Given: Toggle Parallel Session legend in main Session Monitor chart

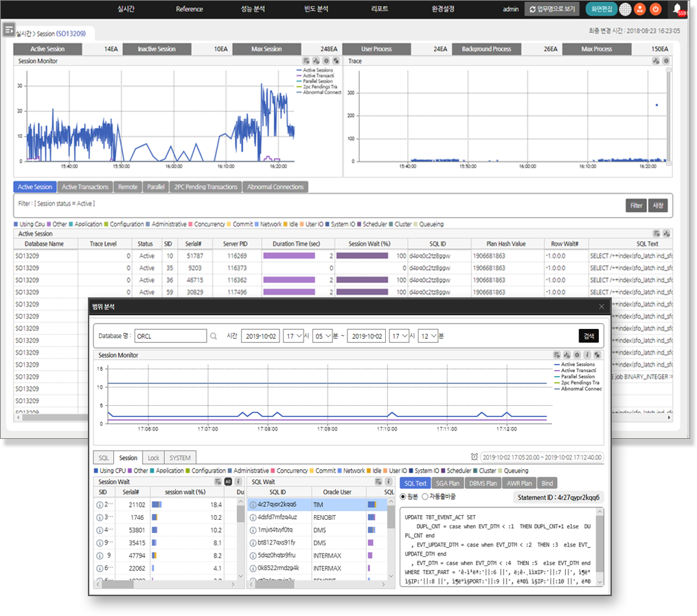Looking at the screenshot, I should point(315,81).
